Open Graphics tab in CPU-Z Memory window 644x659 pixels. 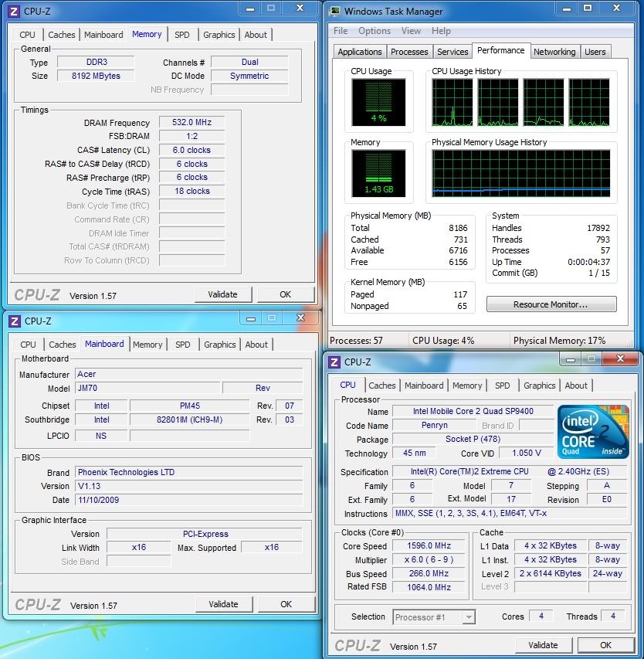(x=219, y=35)
